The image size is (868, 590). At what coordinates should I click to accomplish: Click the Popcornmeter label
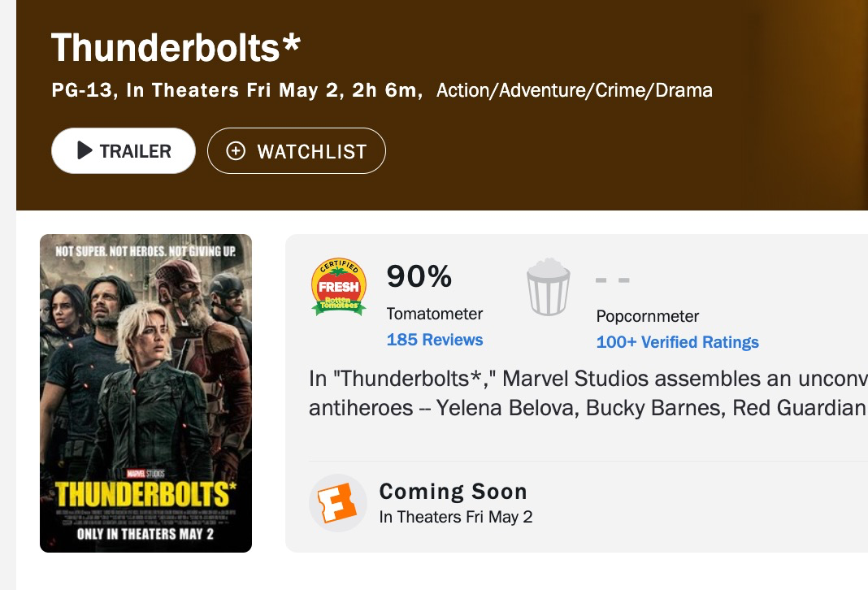(648, 316)
